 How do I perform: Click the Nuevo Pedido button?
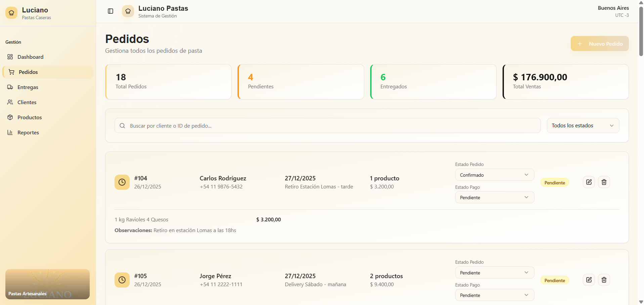click(x=600, y=44)
